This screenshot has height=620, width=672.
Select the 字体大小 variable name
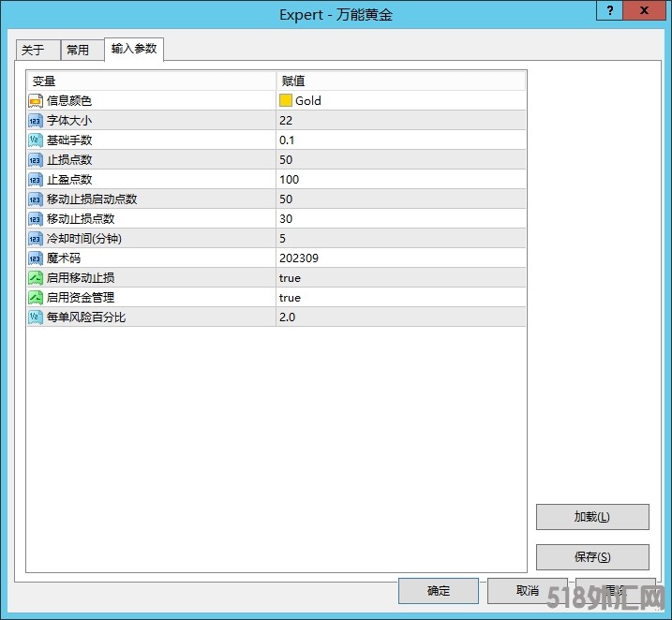(69, 121)
